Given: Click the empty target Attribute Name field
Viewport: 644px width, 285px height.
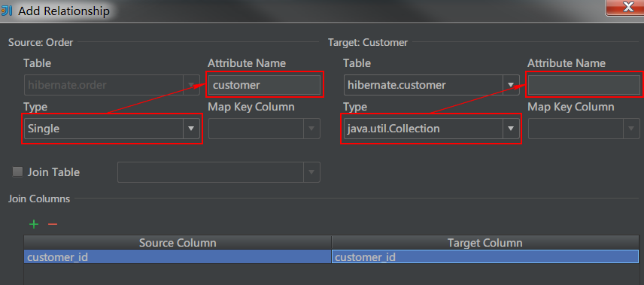Looking at the screenshot, I should (584, 85).
